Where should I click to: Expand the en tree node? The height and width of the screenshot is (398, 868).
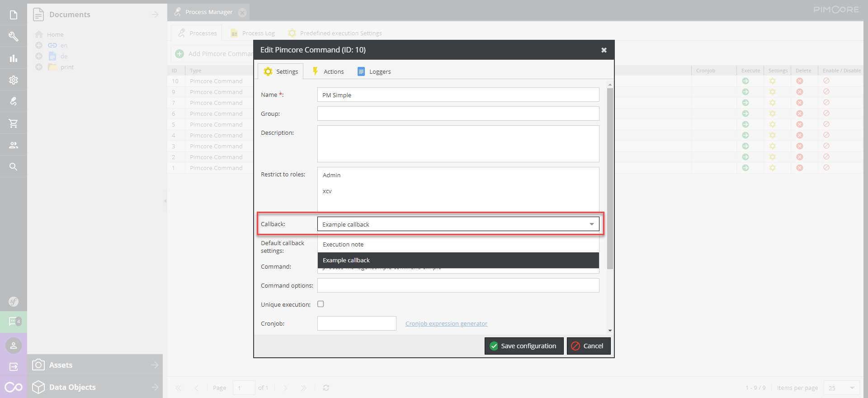pyautogui.click(x=39, y=45)
